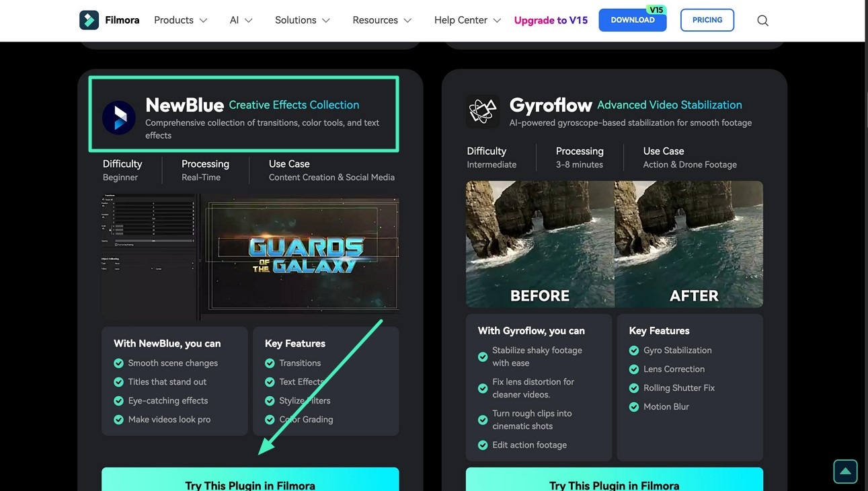Expand the AI menu chevron

click(247, 20)
